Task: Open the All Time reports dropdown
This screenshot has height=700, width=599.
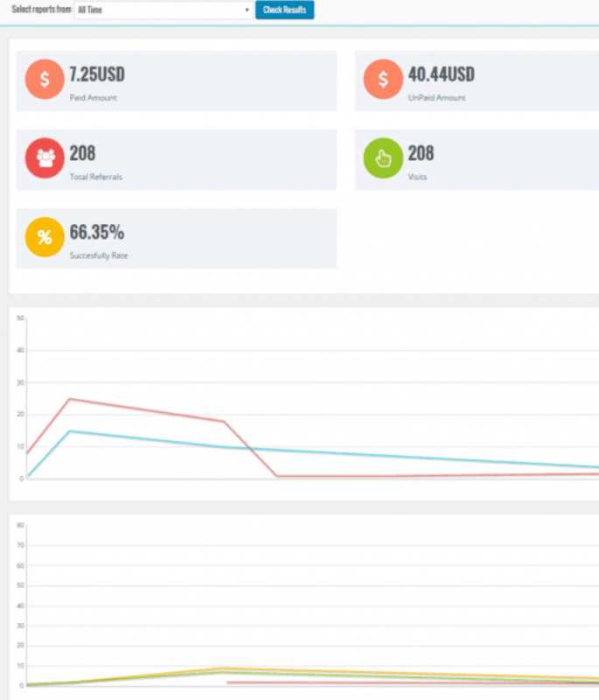Action: coord(164,10)
